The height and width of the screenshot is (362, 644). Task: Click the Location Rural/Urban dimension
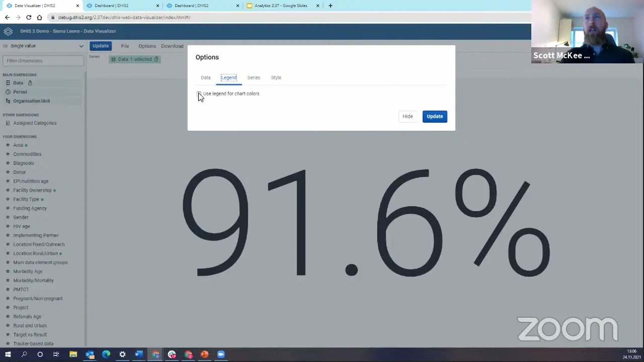click(x=35, y=253)
